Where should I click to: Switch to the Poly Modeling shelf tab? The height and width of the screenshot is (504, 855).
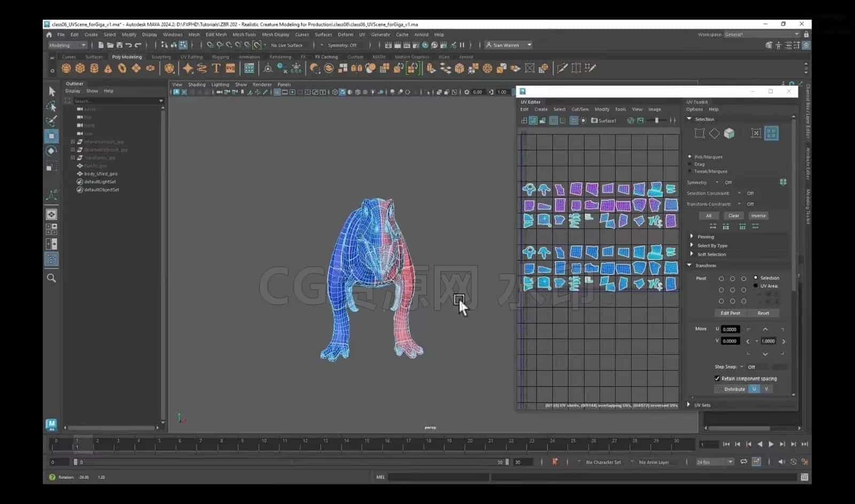point(127,57)
